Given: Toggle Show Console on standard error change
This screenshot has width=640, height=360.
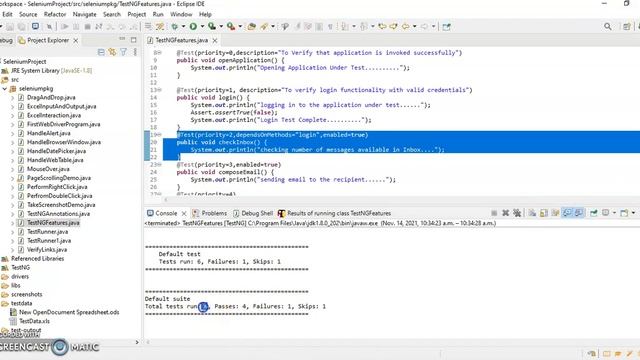Looking at the screenshot, I should [579, 213].
